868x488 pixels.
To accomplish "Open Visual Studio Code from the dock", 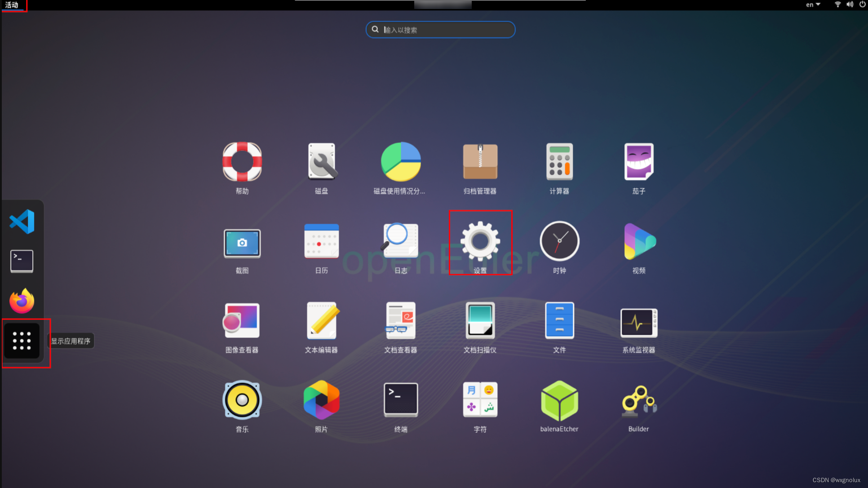I will pos(22,221).
